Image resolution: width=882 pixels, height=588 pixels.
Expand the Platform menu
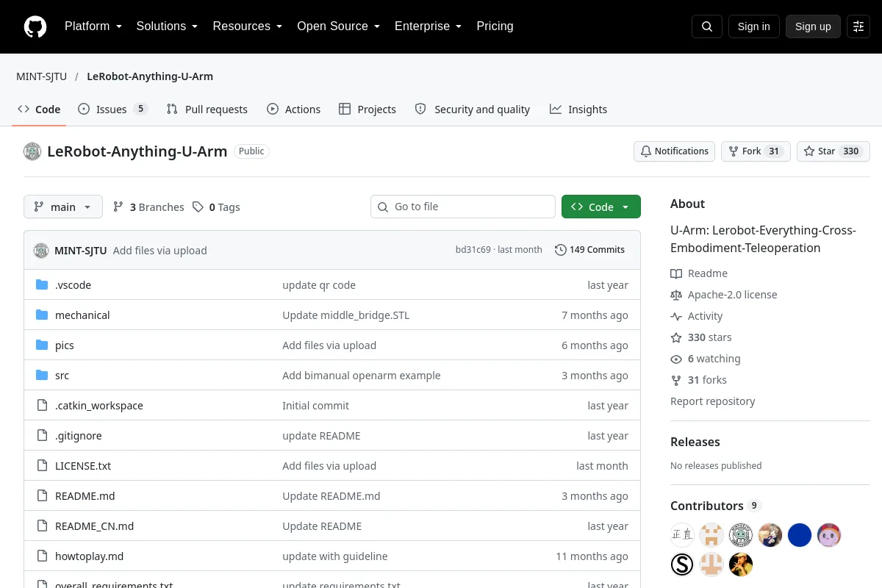93,26
